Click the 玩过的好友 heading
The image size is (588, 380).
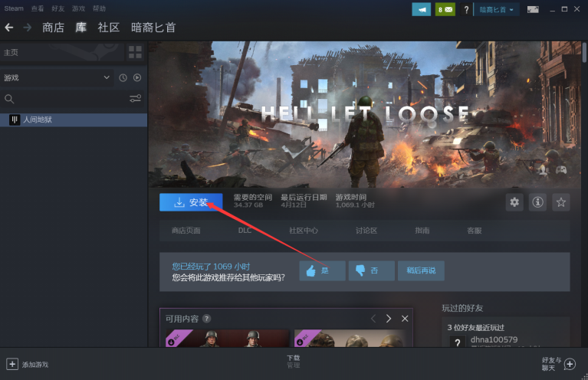462,309
